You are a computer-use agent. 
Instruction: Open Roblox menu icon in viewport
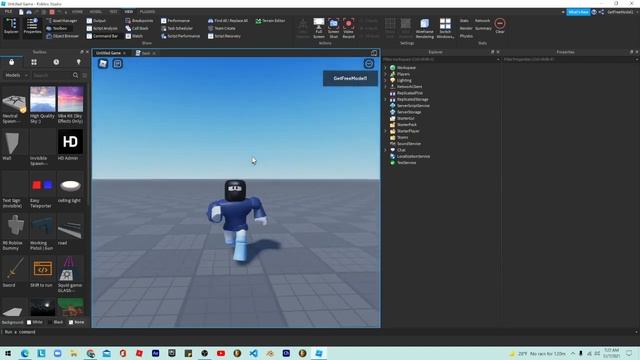click(103, 63)
